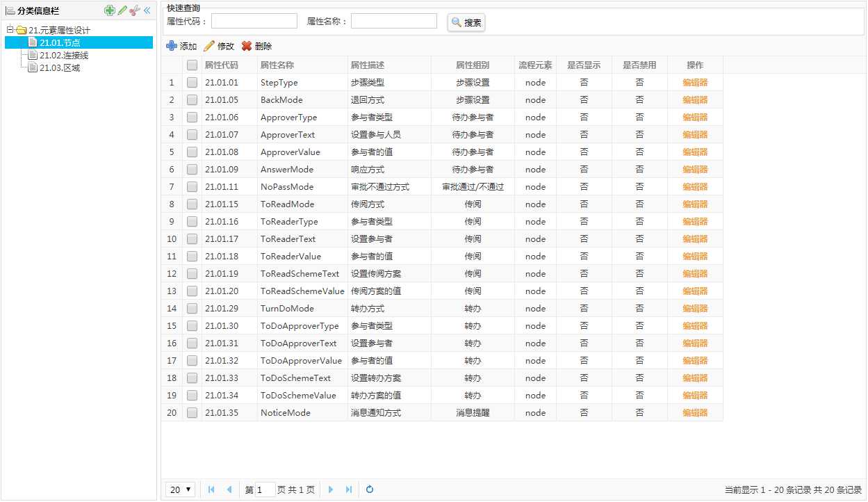Select tree item 21.02.连接线
The image size is (868, 502).
(x=64, y=56)
